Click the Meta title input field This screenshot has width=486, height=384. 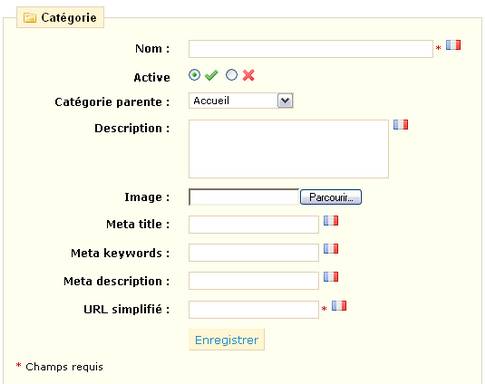[254, 224]
